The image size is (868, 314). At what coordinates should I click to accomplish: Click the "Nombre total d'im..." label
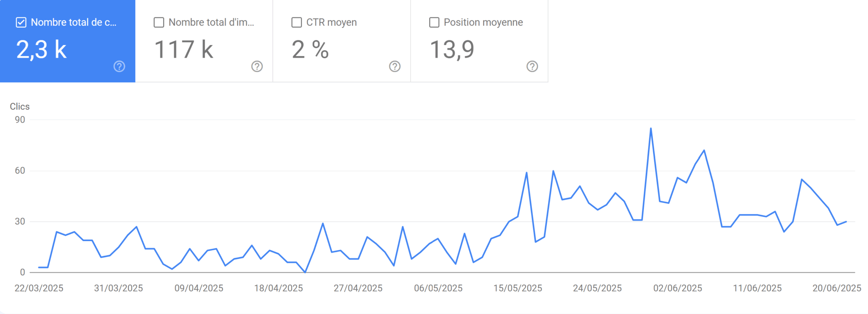pyautogui.click(x=211, y=22)
